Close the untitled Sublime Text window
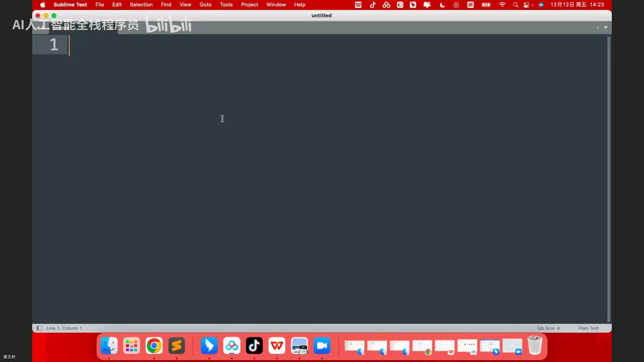The width and height of the screenshot is (644, 362). tap(38, 16)
